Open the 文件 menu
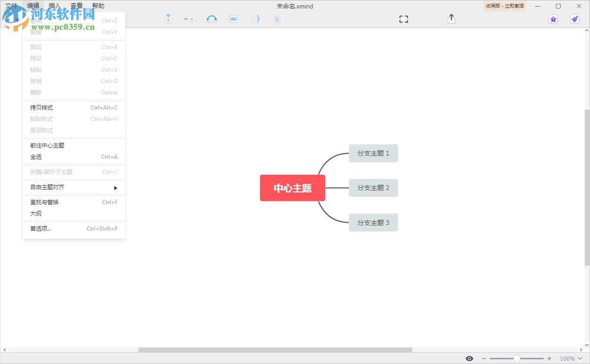Viewport: 590px width, 364px height. (x=11, y=6)
